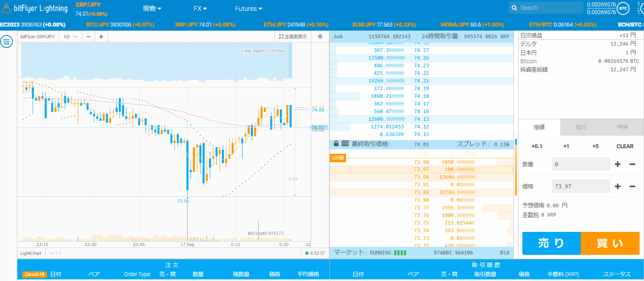Click the blue 売り sell button

(x=551, y=243)
